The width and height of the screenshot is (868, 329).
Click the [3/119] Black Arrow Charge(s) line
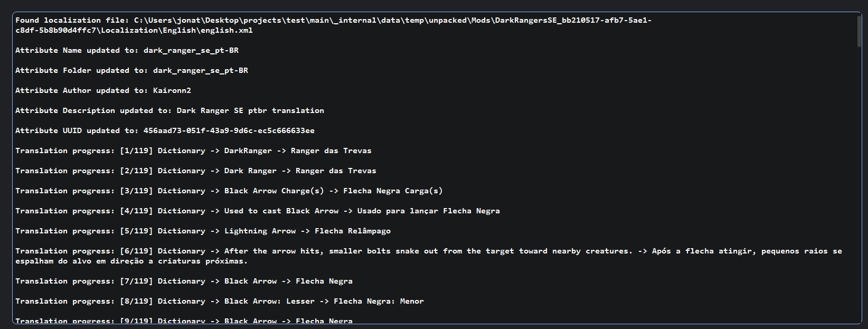point(229,191)
